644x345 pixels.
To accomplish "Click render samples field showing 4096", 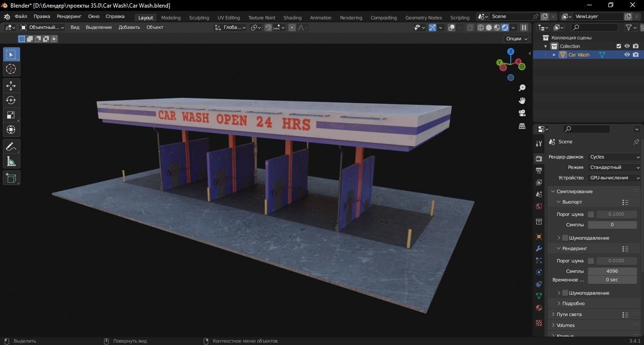I will (612, 271).
